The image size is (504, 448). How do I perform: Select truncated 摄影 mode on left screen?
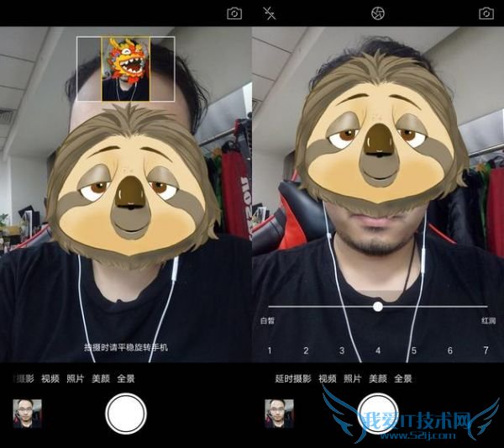[x=24, y=378]
